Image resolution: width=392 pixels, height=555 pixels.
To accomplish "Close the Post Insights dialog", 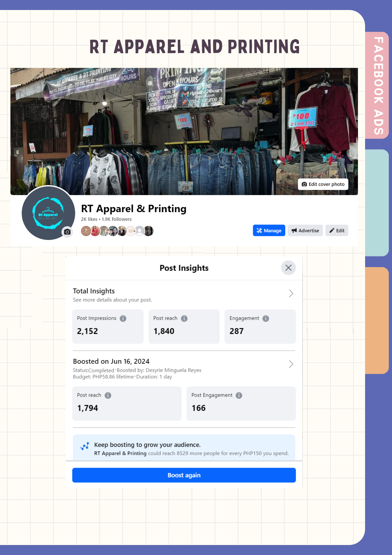I will click(288, 268).
